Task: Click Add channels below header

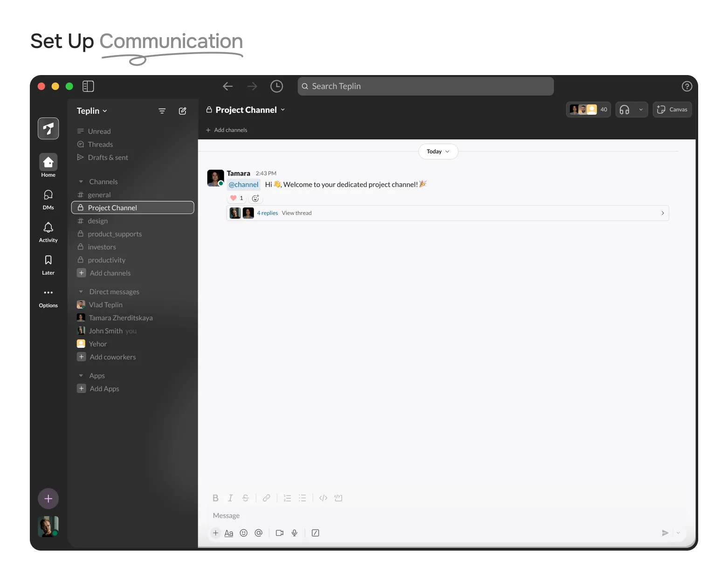Action: coord(227,130)
